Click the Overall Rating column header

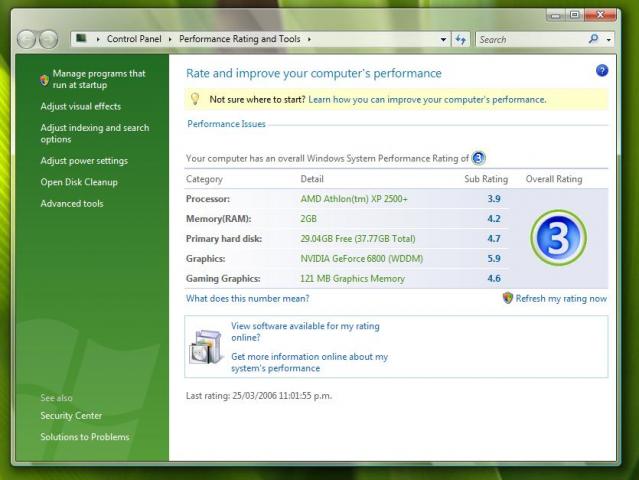(x=554, y=179)
